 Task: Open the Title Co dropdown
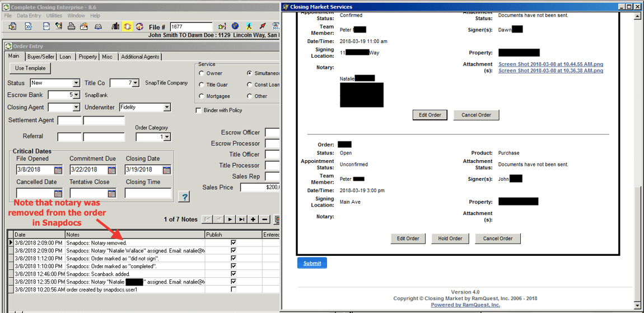coord(136,83)
